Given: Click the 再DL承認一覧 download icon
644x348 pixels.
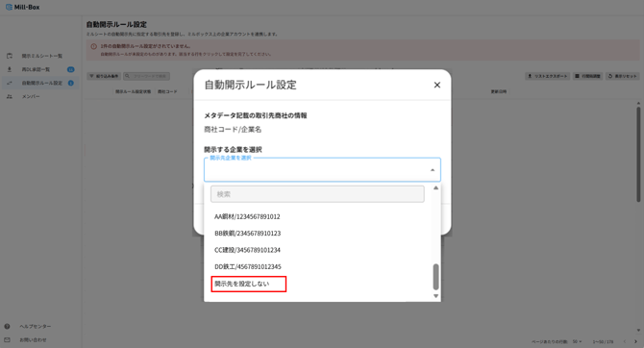Looking at the screenshot, I should (x=10, y=69).
